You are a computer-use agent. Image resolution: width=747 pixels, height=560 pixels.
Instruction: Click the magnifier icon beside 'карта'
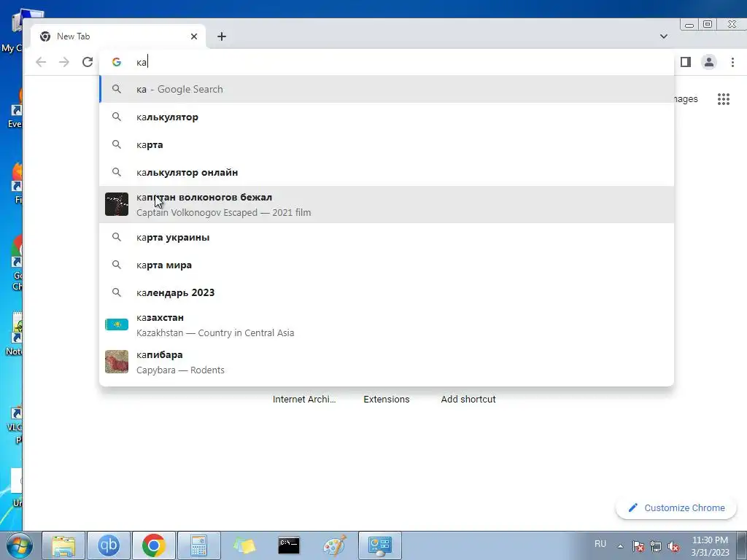click(x=117, y=144)
